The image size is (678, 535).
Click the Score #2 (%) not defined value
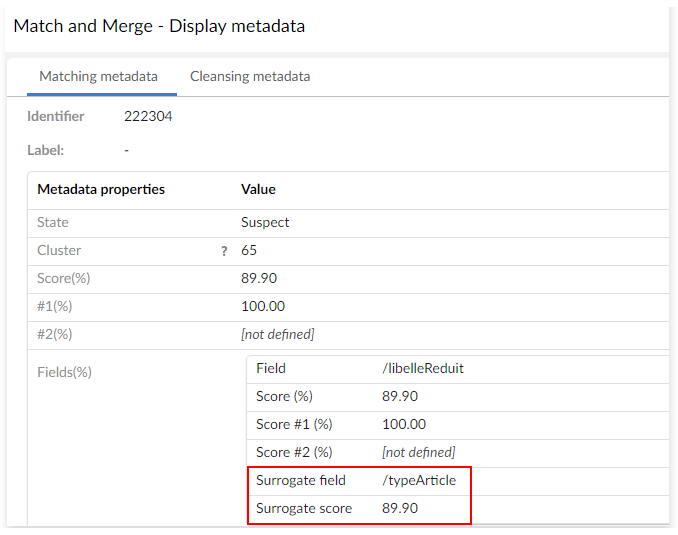pyautogui.click(x=418, y=452)
